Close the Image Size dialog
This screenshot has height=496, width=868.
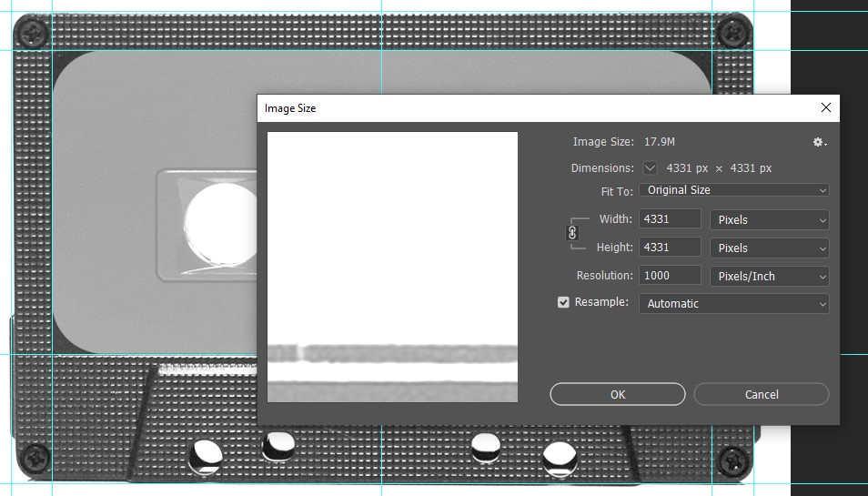pos(825,107)
